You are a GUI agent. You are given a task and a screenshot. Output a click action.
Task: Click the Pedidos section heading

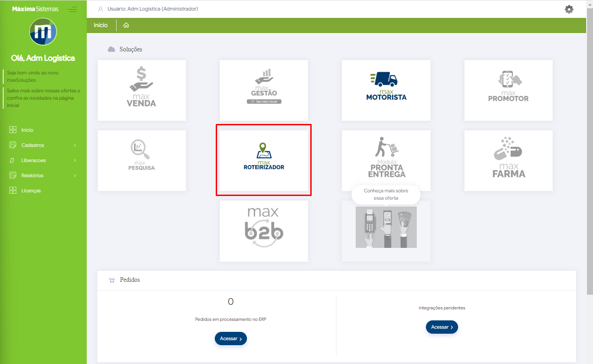[130, 280]
